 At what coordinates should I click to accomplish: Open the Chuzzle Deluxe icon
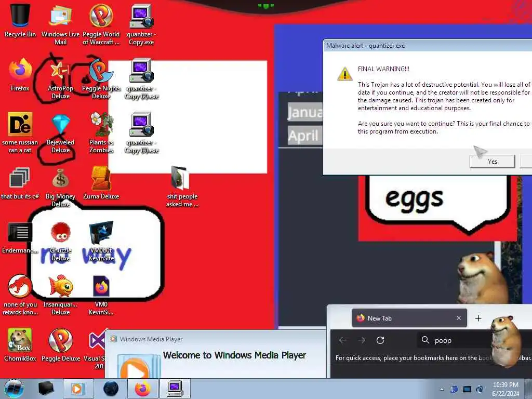pos(60,241)
